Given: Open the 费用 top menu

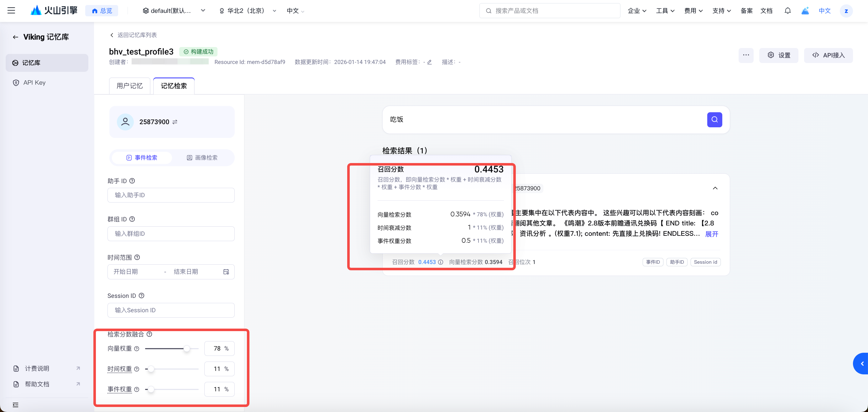Looking at the screenshot, I should point(693,11).
